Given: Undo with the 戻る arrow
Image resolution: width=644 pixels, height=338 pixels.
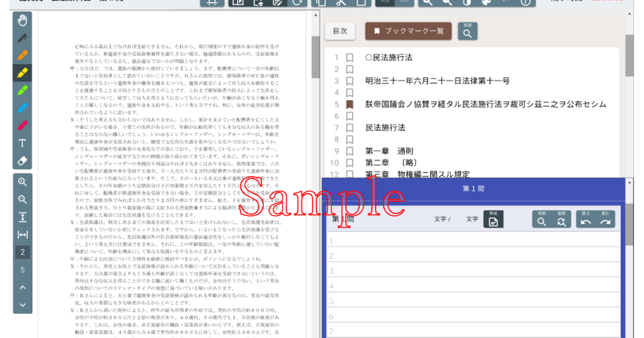Looking at the screenshot, I should (586, 219).
